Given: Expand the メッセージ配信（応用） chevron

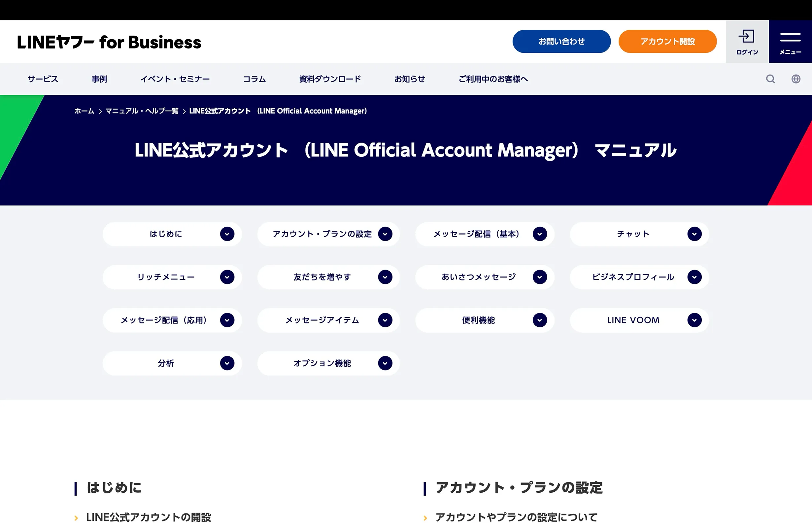Looking at the screenshot, I should point(227,320).
